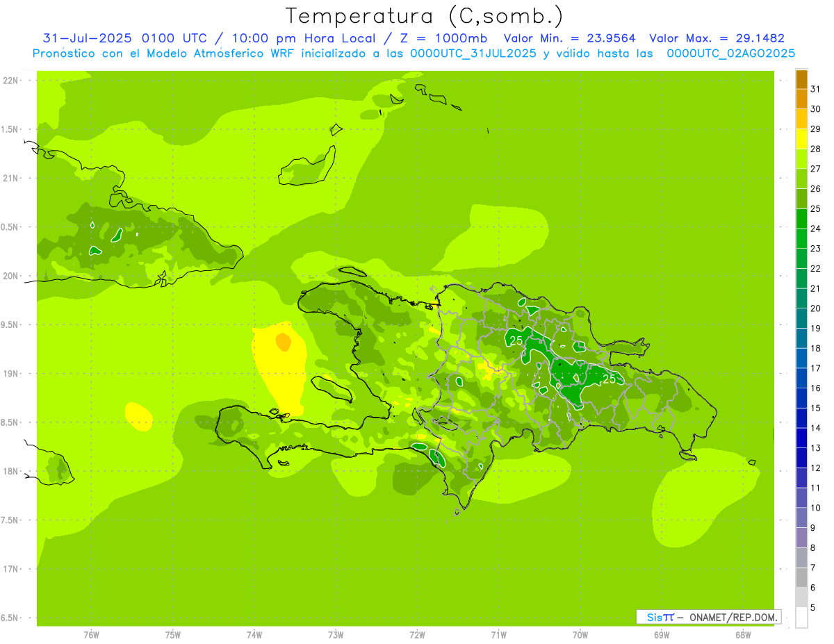Click the '31-Jul-2025 0100 UTC' timestamp
The width and height of the screenshot is (834, 644).
(x=124, y=38)
